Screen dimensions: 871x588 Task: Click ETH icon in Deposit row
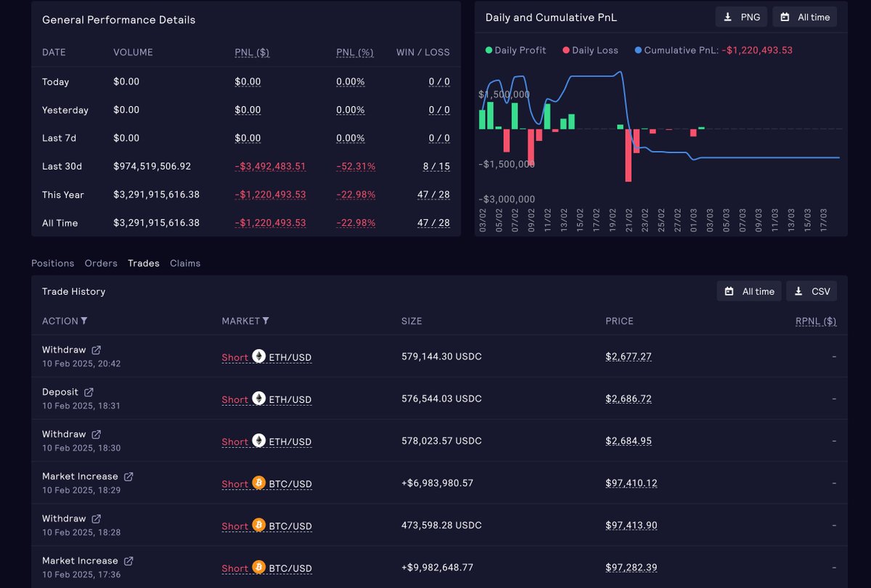coord(259,399)
